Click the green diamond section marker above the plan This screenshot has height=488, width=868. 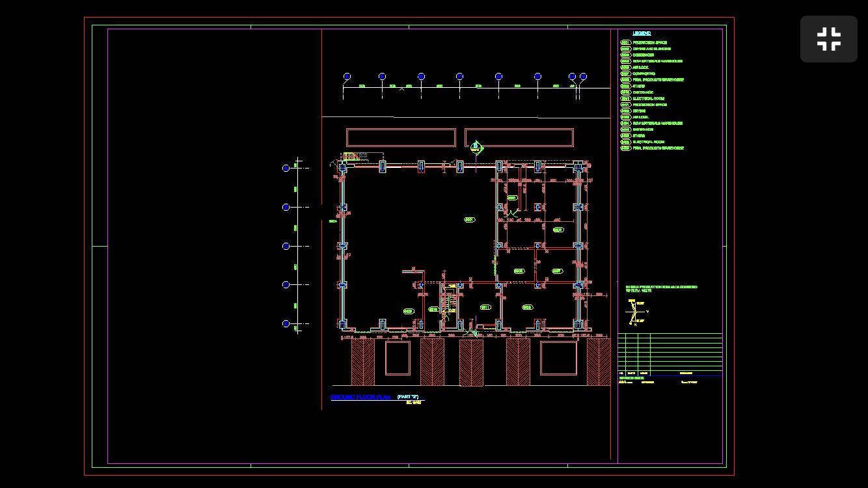(476, 148)
